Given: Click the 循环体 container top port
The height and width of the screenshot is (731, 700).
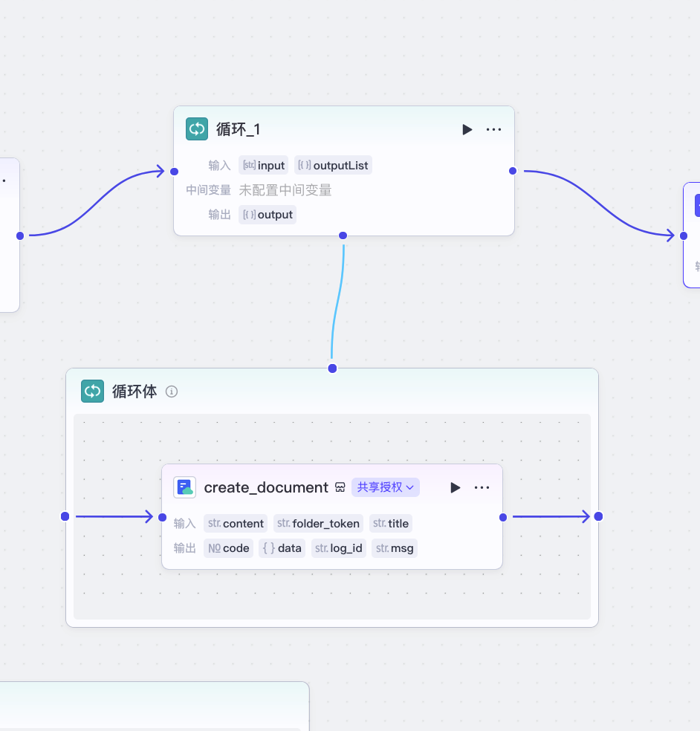Looking at the screenshot, I should point(332,368).
